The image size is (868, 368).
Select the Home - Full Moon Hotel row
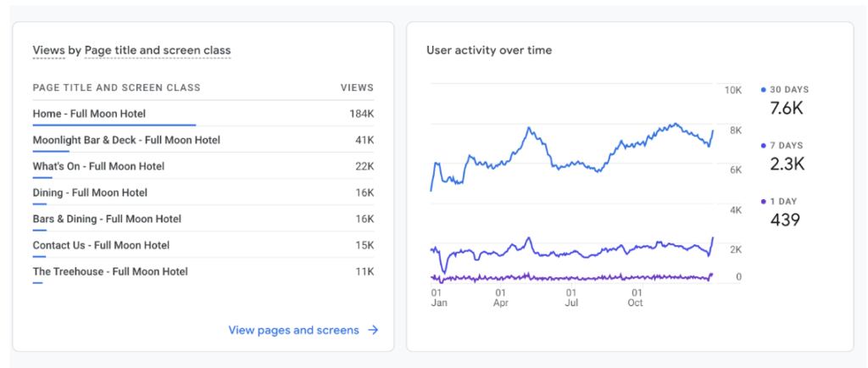[x=89, y=114]
